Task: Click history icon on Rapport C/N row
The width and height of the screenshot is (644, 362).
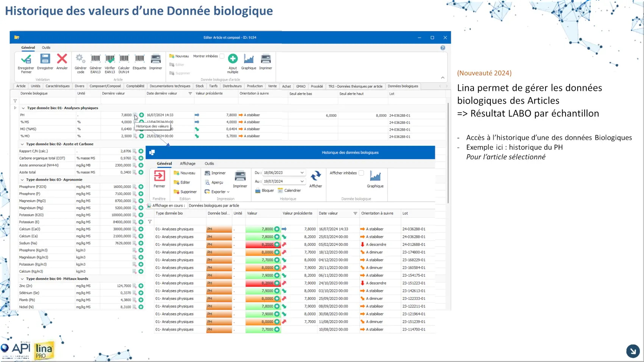Action: click(x=134, y=151)
